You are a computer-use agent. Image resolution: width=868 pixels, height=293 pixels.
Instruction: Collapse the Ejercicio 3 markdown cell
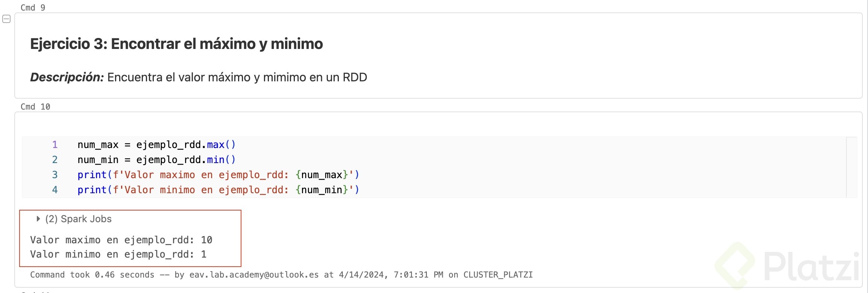tap(6, 19)
